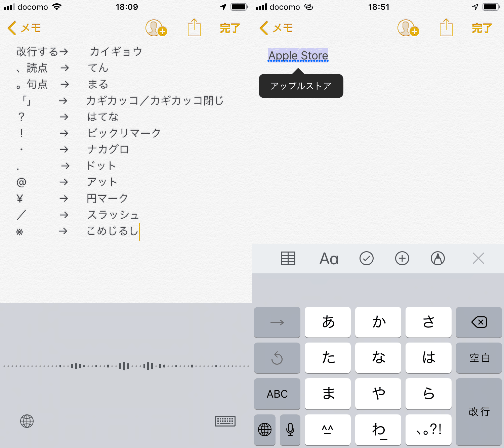The width and height of the screenshot is (504, 448).
Task: Tap the アット text
Action: click(102, 182)
